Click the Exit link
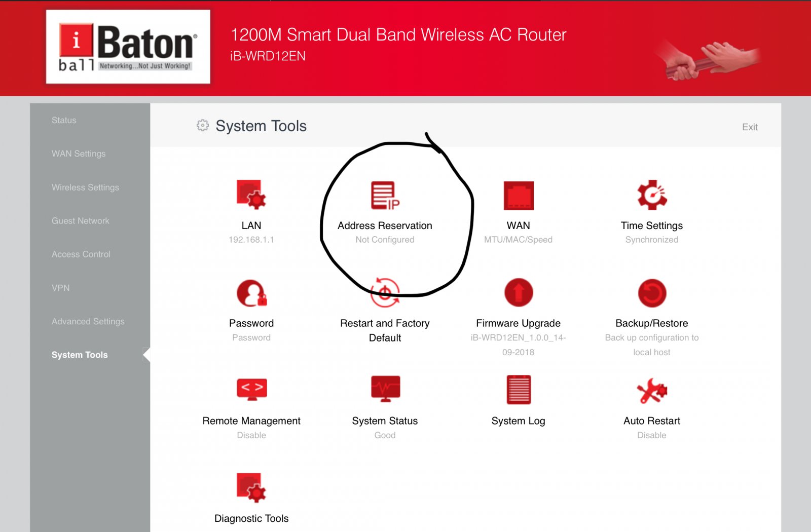Screen dimensions: 811x532 click(750, 127)
